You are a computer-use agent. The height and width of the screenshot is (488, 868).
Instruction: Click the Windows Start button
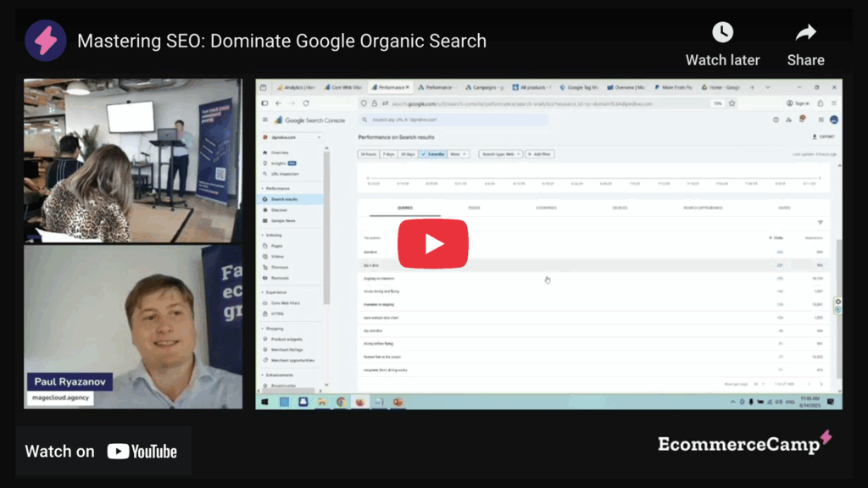click(x=265, y=402)
